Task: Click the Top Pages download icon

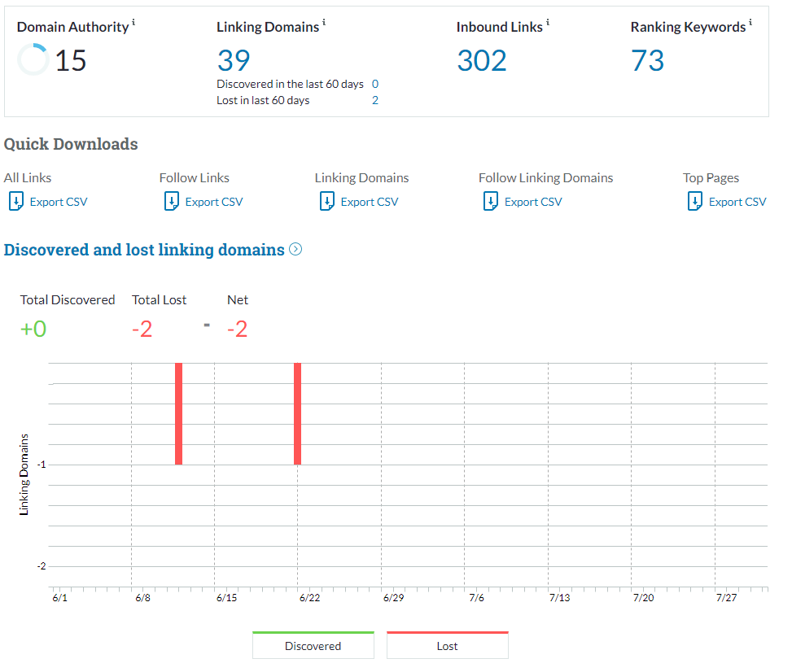Action: click(x=694, y=202)
